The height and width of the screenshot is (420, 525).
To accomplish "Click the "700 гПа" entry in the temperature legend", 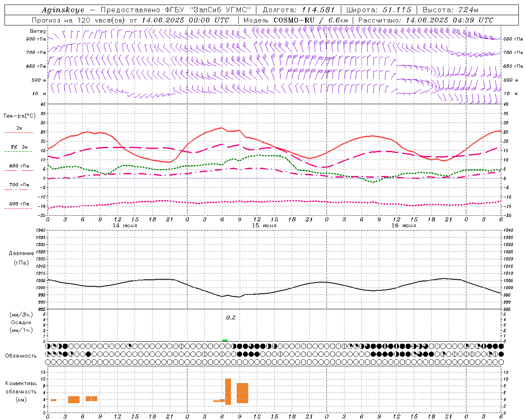I will (x=19, y=185).
